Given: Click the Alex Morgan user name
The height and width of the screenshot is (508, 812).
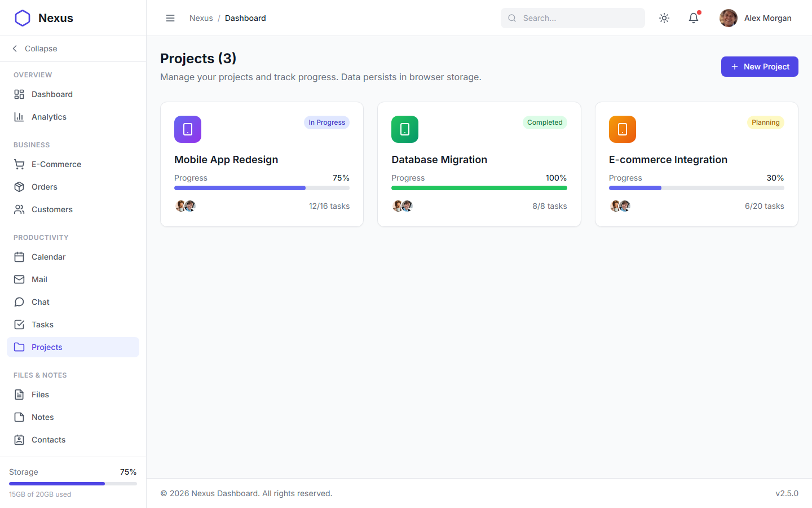Looking at the screenshot, I should pyautogui.click(x=768, y=18).
